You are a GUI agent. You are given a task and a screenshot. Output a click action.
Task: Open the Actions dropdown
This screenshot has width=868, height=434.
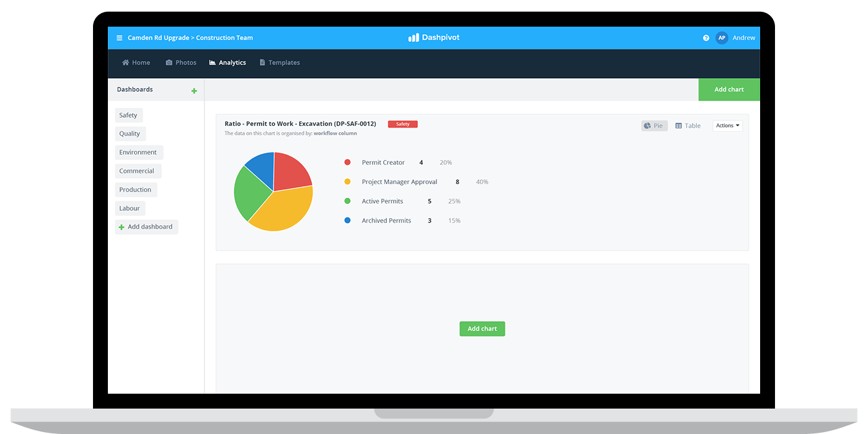pyautogui.click(x=727, y=126)
